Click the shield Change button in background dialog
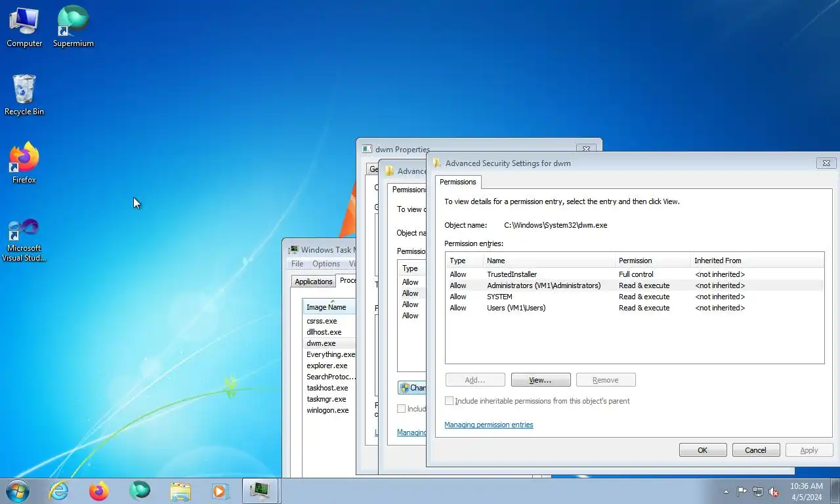 point(412,388)
